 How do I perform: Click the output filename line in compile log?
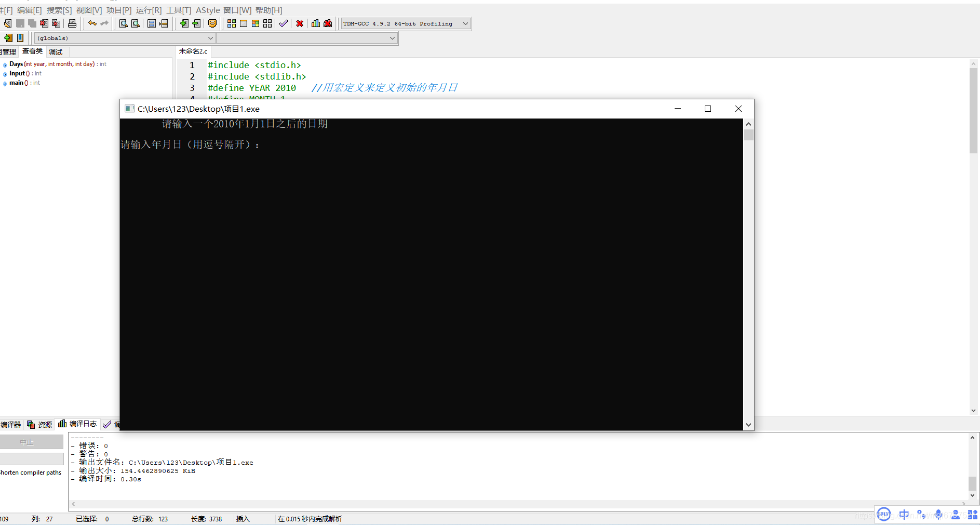[x=162, y=462]
